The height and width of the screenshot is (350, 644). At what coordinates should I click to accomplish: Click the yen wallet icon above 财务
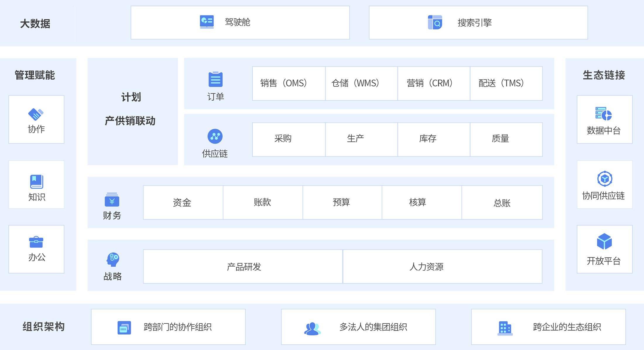point(112,200)
